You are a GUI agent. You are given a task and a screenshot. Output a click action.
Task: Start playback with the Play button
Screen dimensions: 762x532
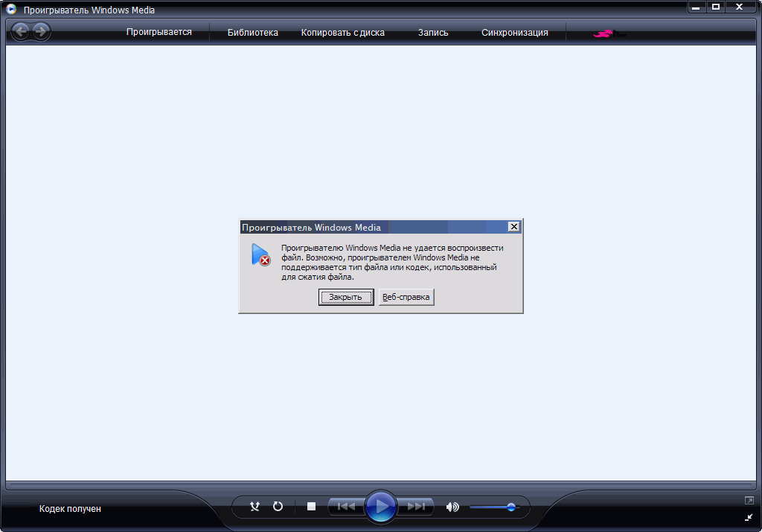(380, 507)
